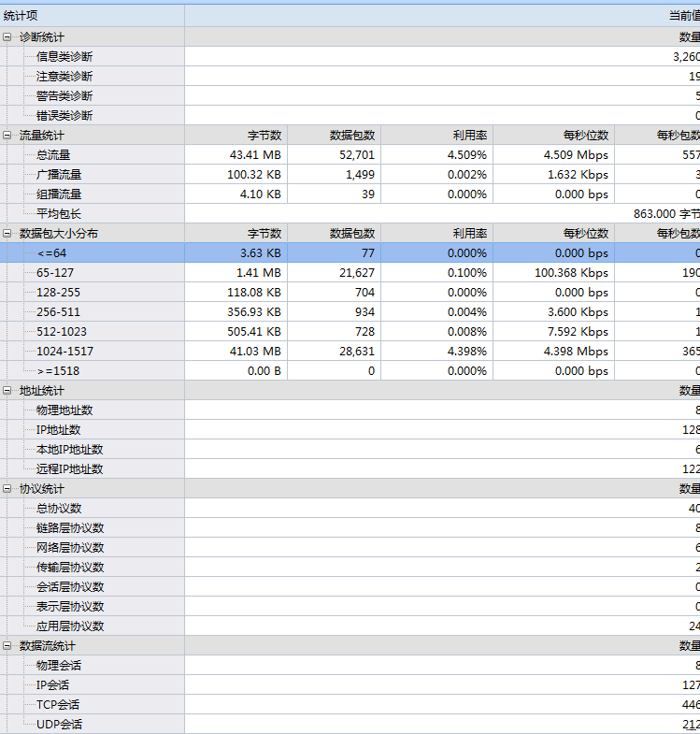Collapse the 协议统计 group
This screenshot has height=734, width=700.
point(7,489)
